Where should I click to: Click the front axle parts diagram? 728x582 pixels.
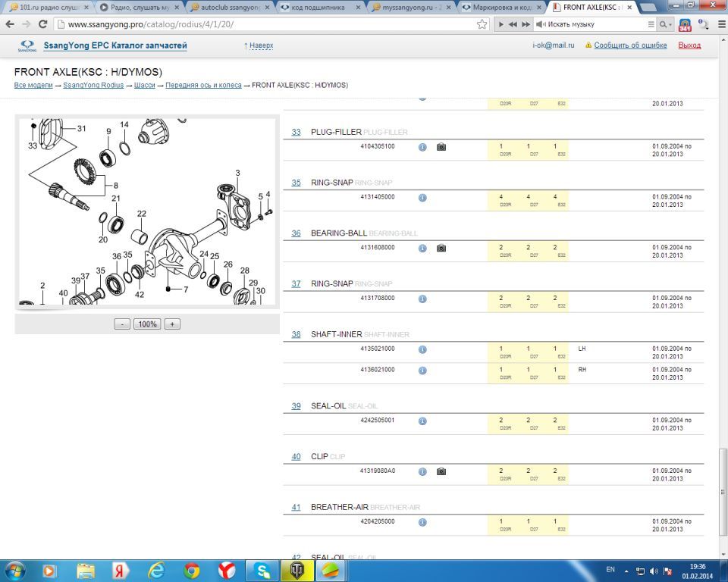coord(147,212)
